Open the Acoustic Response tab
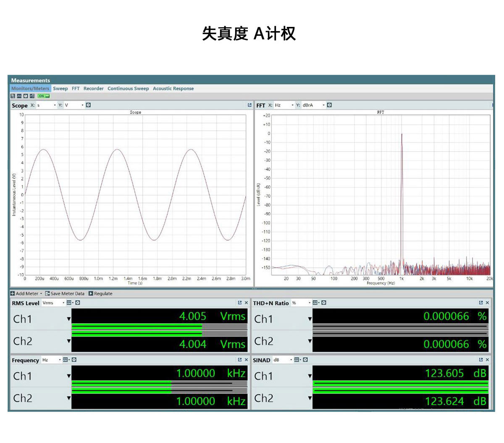 click(x=173, y=89)
